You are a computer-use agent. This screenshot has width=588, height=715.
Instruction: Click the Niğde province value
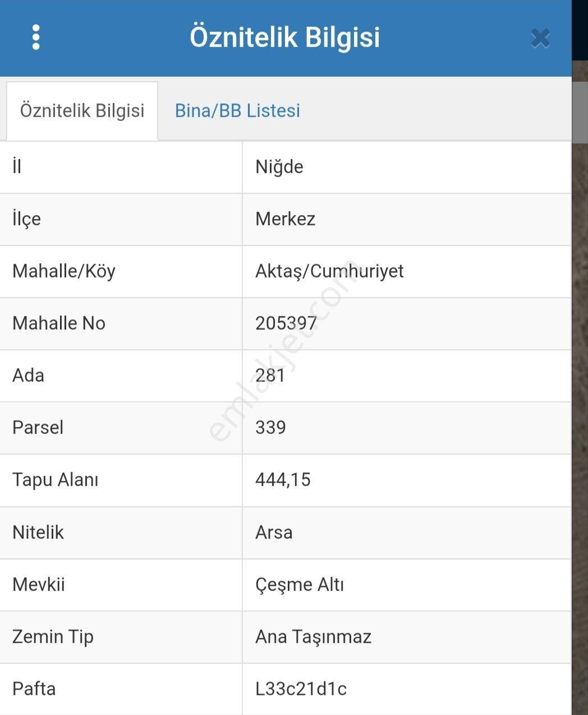[x=279, y=167]
